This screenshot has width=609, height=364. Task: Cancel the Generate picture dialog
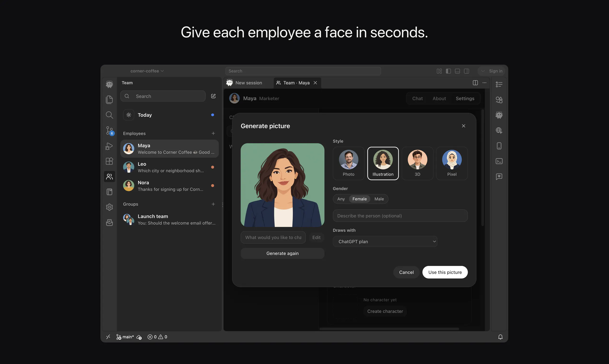pos(406,272)
